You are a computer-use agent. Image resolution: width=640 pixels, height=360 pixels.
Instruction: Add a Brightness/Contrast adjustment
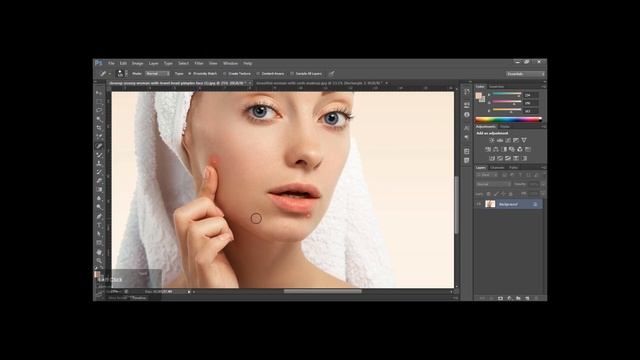pos(492,140)
